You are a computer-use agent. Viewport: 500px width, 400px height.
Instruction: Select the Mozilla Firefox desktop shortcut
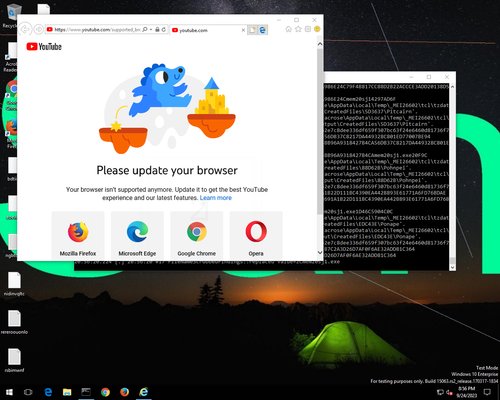click(x=11, y=133)
